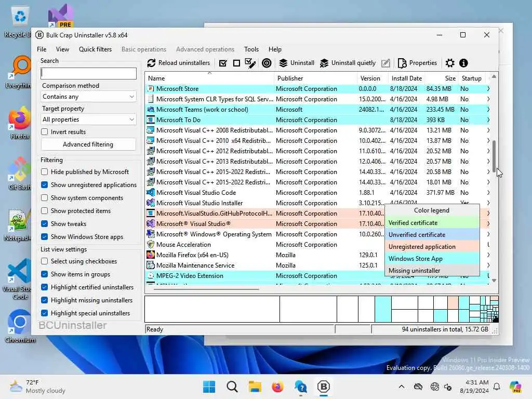The width and height of the screenshot is (532, 399).
Task: Click the info about icon in toolbar
Action: [463, 63]
